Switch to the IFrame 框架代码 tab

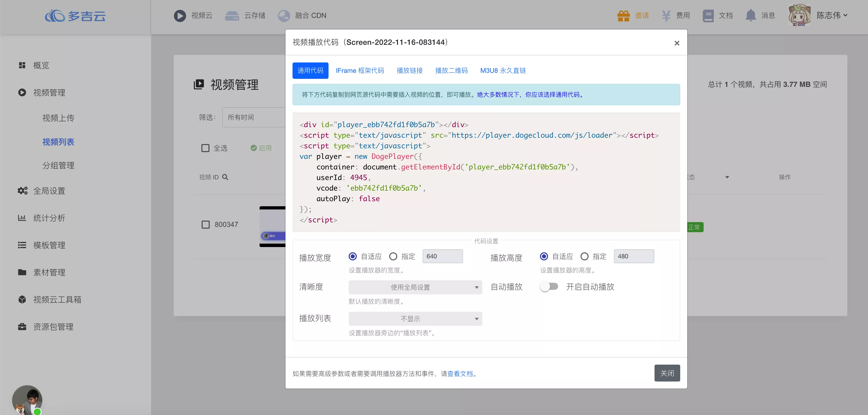point(359,71)
